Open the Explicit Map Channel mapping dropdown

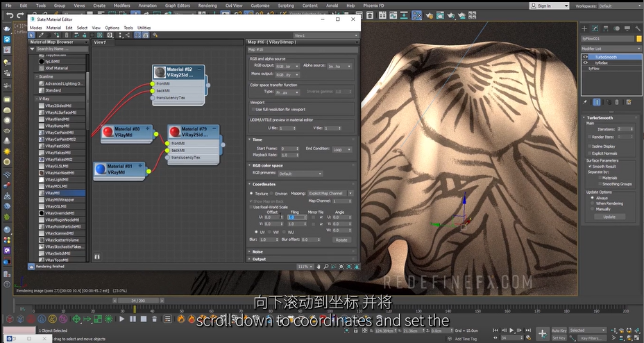tap(330, 194)
